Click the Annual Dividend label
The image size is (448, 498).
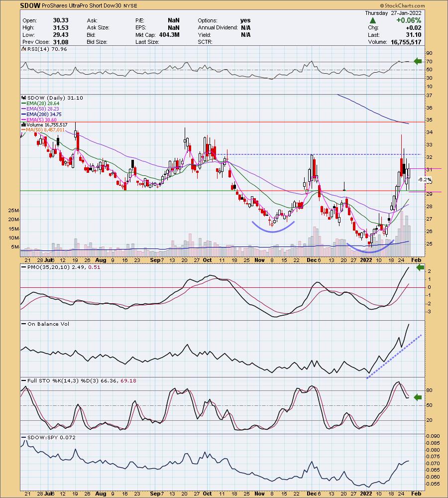point(218,27)
